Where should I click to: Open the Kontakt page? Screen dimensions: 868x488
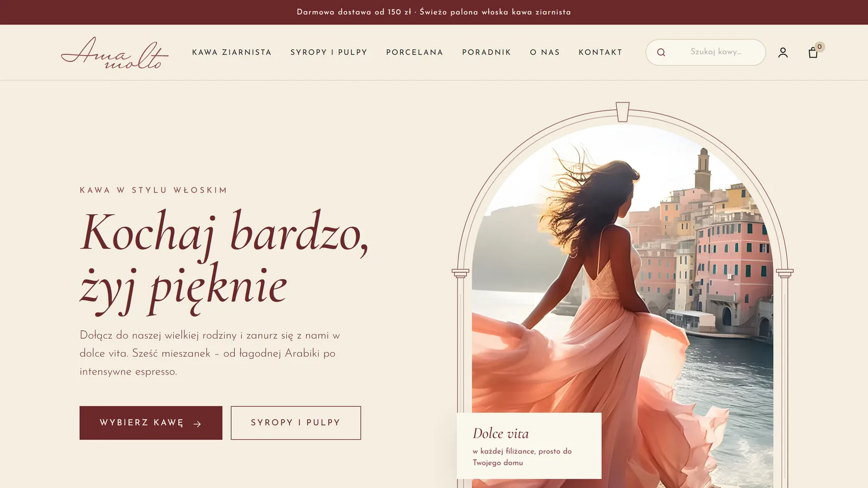(601, 53)
